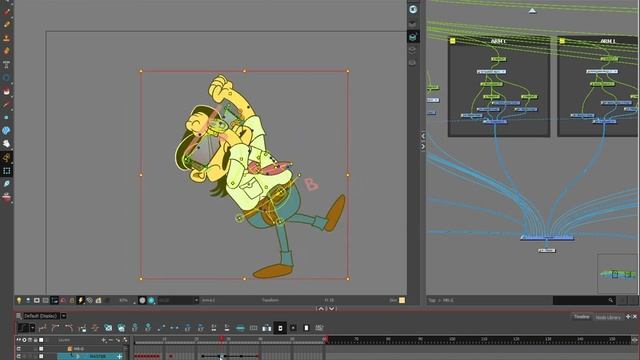This screenshot has width=640, height=360.
Task: Click the delete layer minus in Layers header
Action: [x=111, y=340]
